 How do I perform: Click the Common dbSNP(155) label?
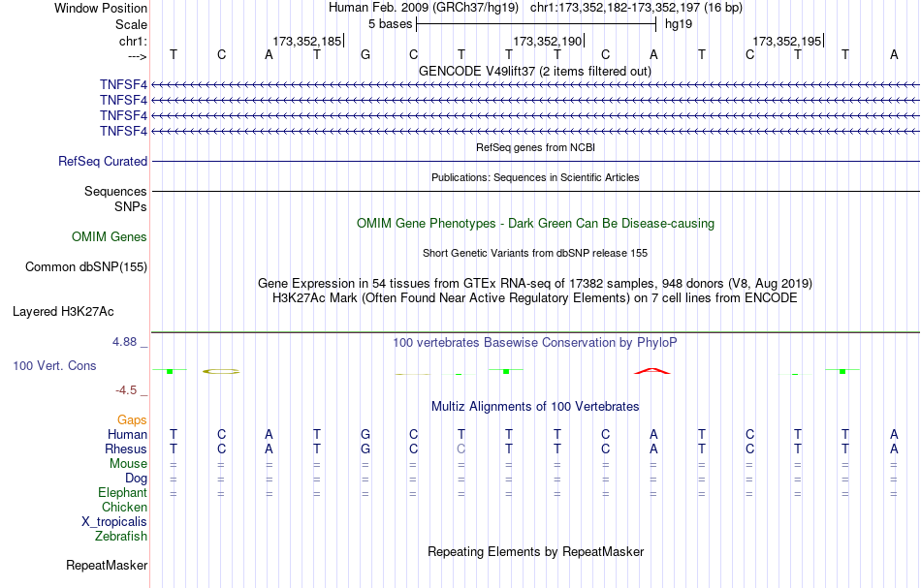pyautogui.click(x=86, y=267)
